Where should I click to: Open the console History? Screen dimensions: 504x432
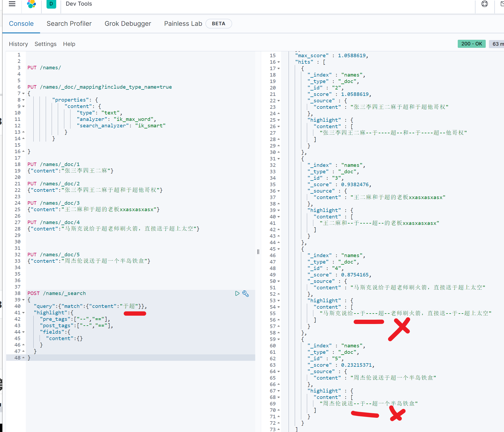tap(18, 44)
